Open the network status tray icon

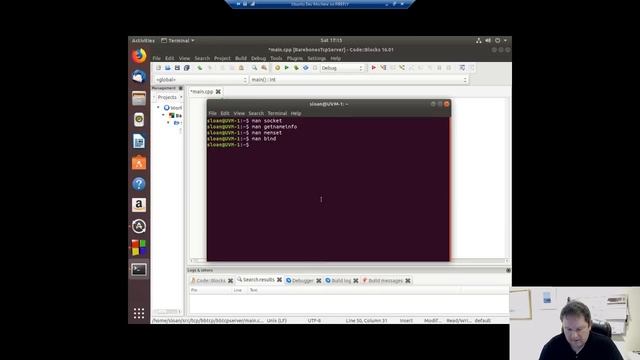tap(478, 40)
